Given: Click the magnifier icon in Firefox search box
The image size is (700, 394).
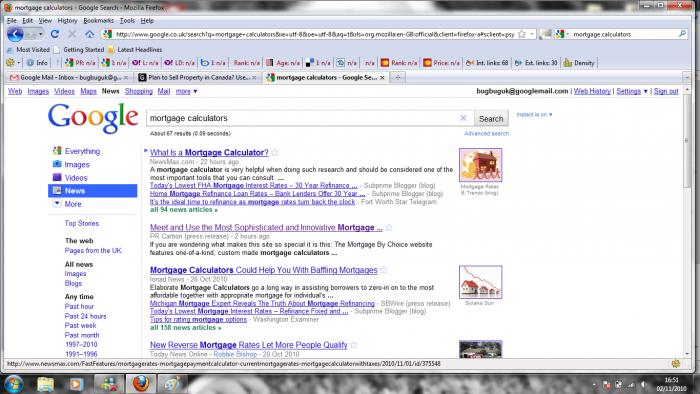Looking at the screenshot, I should pyautogui.click(x=682, y=34).
